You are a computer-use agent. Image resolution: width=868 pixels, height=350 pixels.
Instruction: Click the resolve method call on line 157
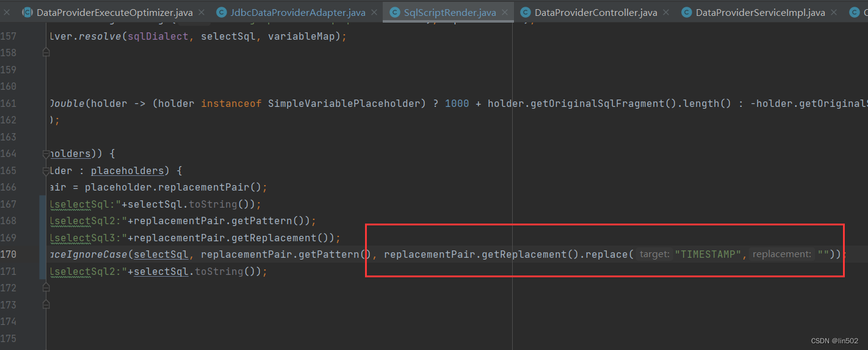click(x=100, y=36)
